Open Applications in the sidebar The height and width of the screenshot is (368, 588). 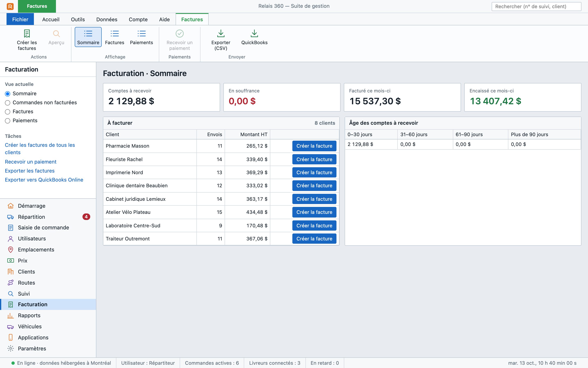tap(48, 338)
